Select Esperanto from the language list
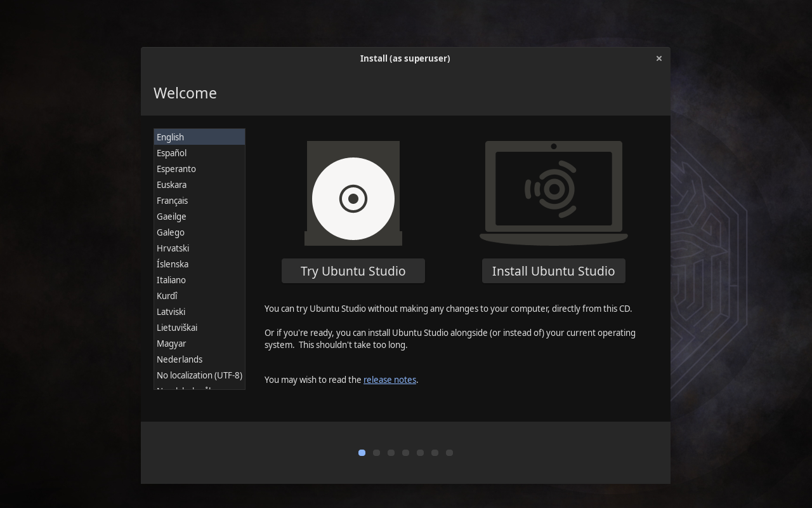This screenshot has height=508, width=812. point(176,169)
